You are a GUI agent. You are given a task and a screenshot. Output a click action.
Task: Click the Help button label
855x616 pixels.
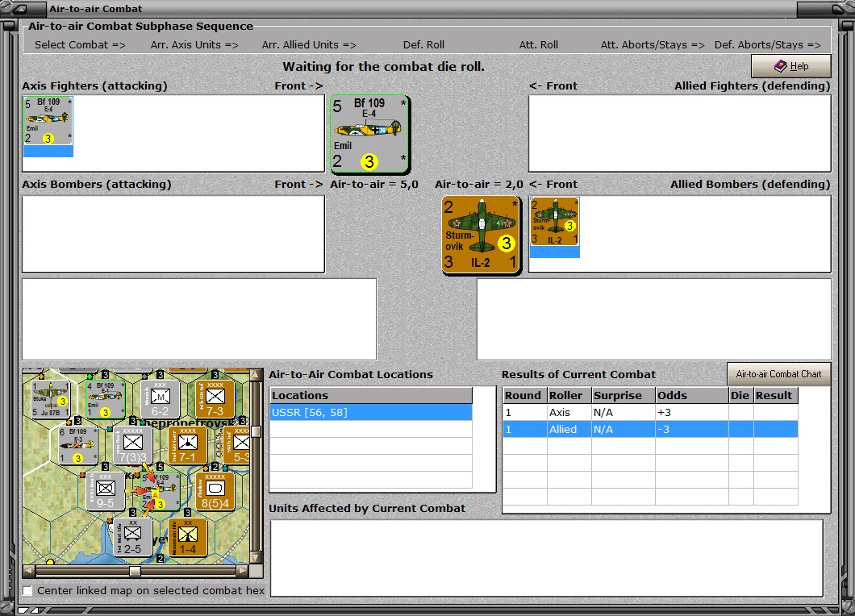point(799,66)
